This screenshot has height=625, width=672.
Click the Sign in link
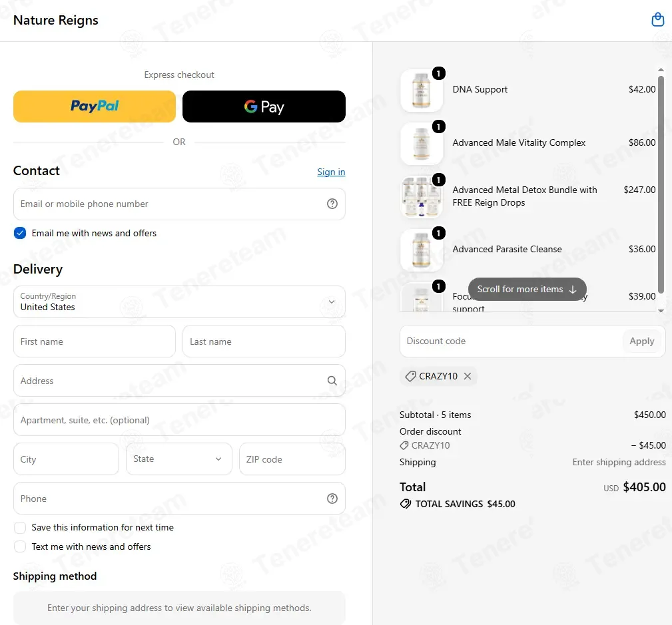331,172
